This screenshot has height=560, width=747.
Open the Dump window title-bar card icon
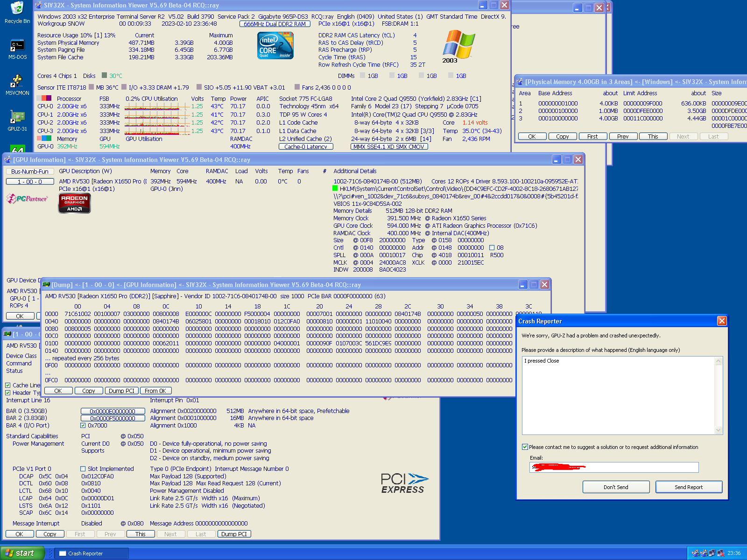tap(46, 284)
